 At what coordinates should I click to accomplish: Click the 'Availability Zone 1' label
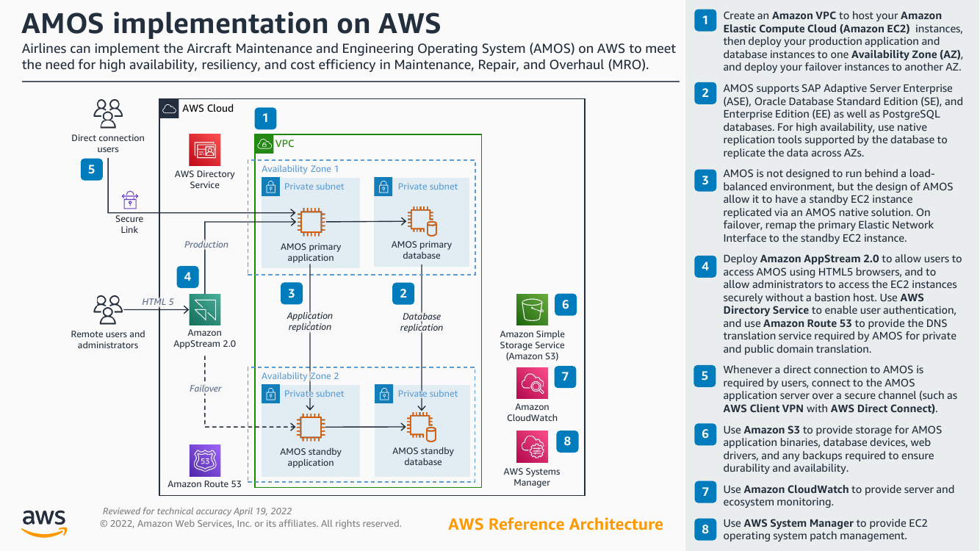pos(300,169)
